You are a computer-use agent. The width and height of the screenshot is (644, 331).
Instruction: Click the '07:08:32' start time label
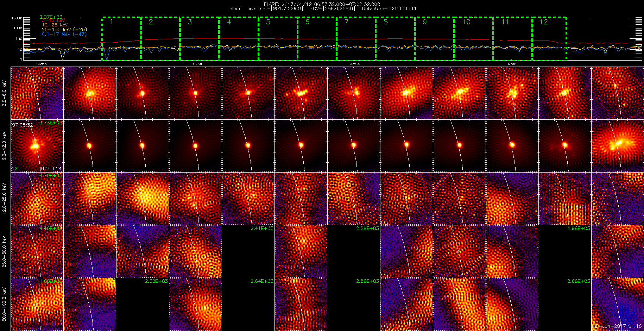(x=23, y=125)
